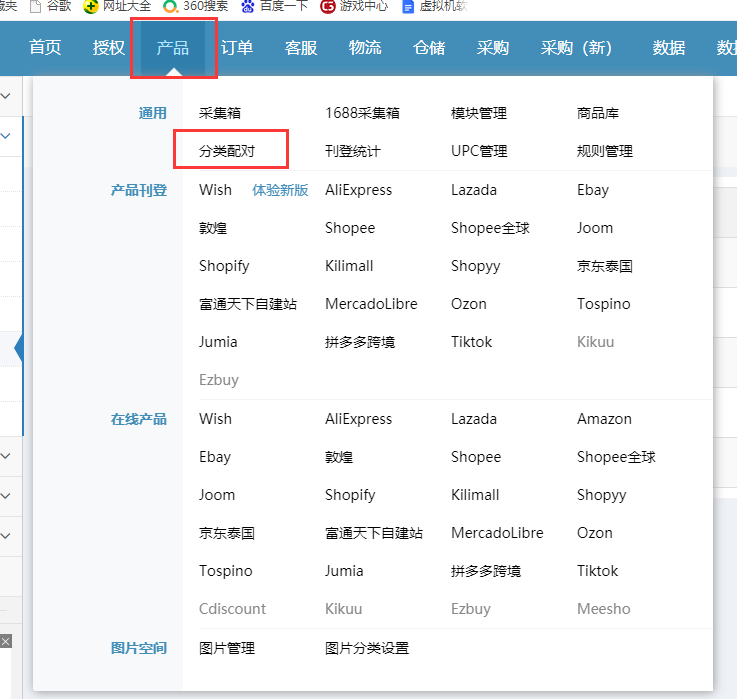Open MercadoLibre under 产品刊登
This screenshot has width=737, height=699.
[371, 304]
